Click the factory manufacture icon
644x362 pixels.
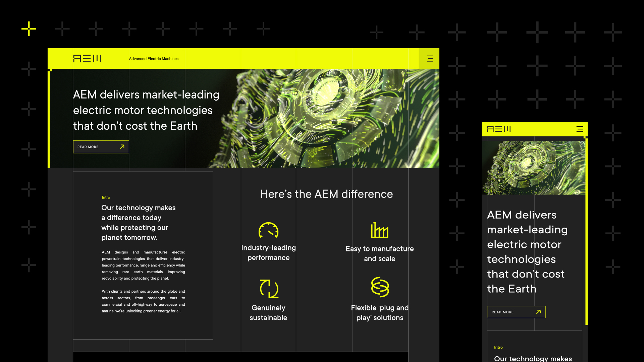click(379, 230)
